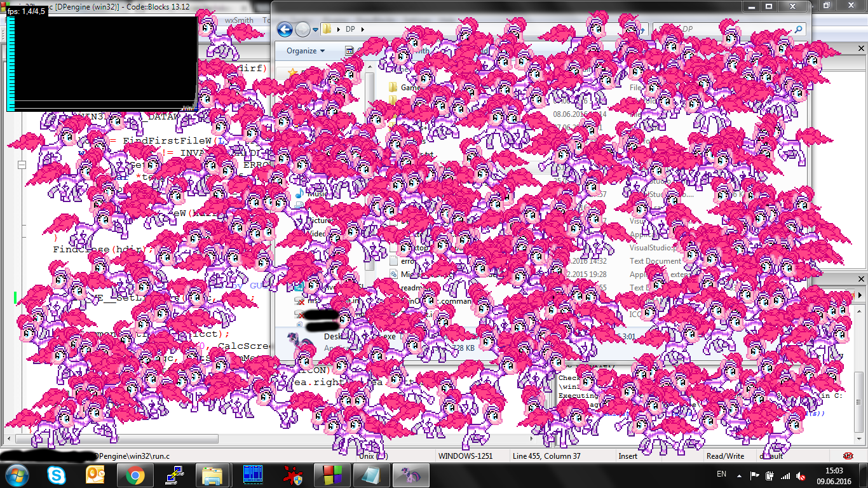Click the EN language indicator
The image size is (868, 488).
(x=721, y=475)
